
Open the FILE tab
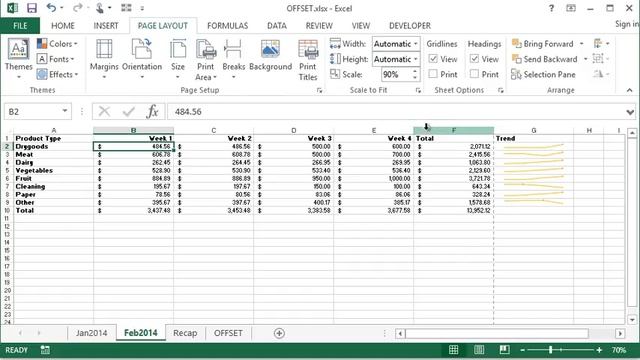(20, 26)
